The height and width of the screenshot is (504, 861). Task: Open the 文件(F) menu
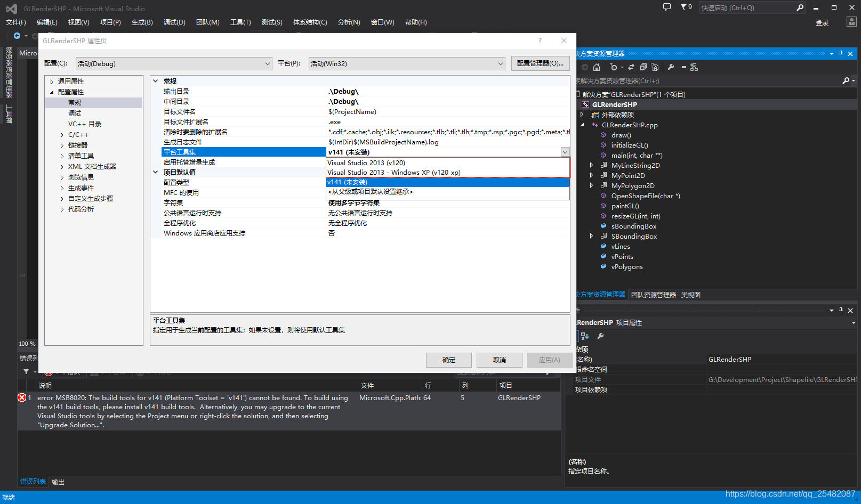coord(16,22)
